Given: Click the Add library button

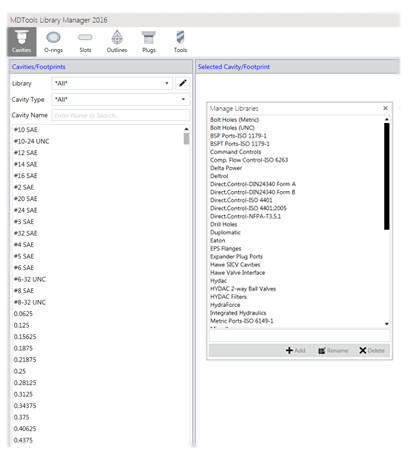Looking at the screenshot, I should coord(296,350).
